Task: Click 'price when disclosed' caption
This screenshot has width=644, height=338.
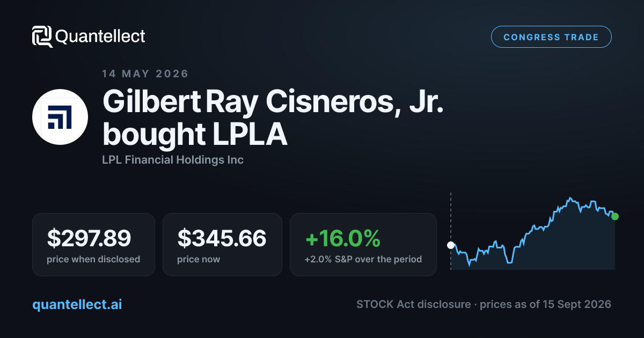Action: pyautogui.click(x=93, y=259)
